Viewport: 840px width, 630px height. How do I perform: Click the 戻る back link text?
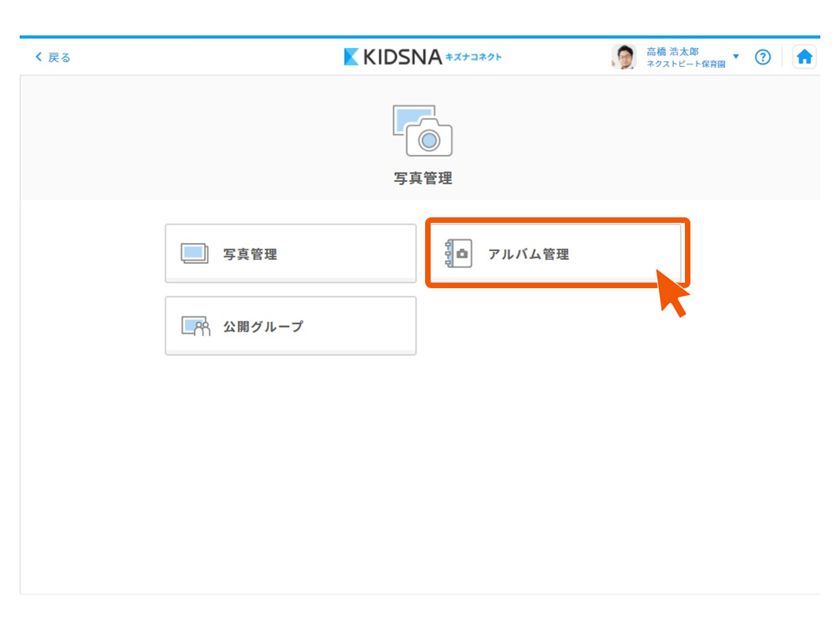coord(59,57)
